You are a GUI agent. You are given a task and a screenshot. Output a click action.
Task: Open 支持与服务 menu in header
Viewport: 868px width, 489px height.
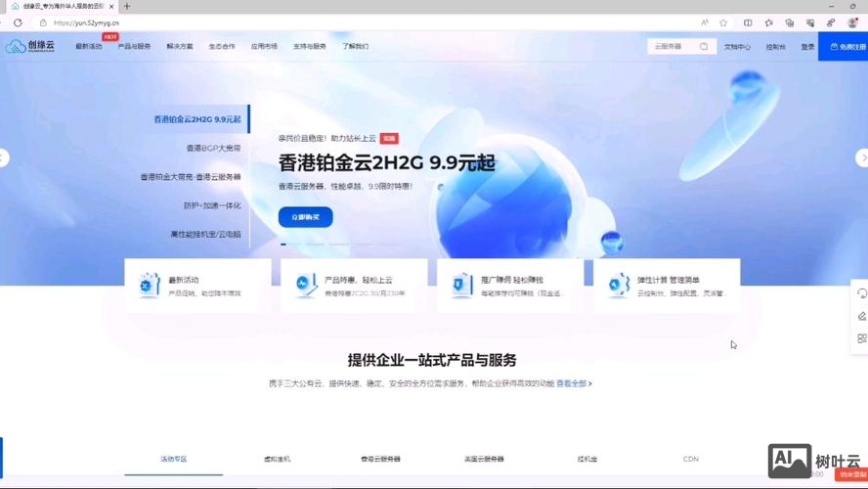point(310,47)
